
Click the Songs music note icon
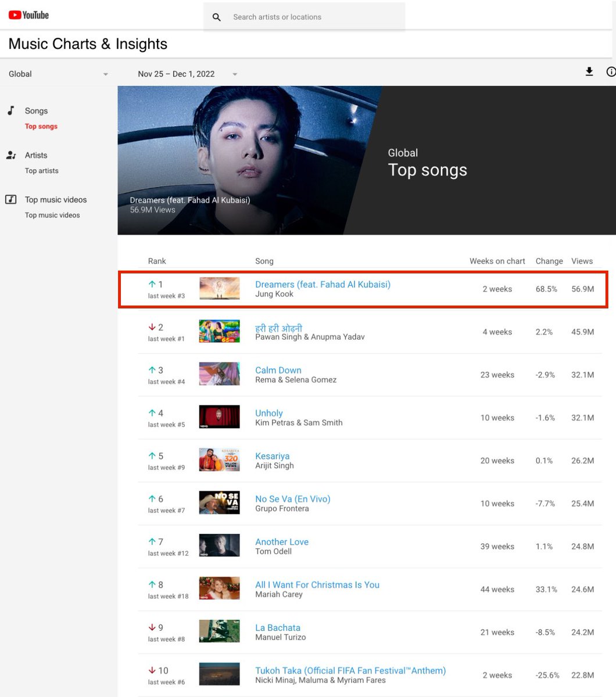(10, 110)
